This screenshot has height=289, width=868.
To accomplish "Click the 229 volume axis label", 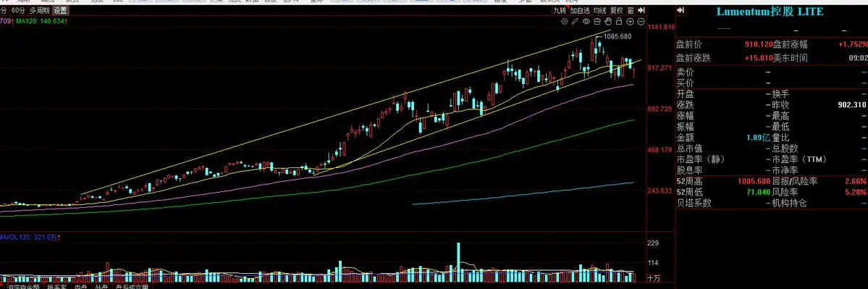I will (x=654, y=243).
